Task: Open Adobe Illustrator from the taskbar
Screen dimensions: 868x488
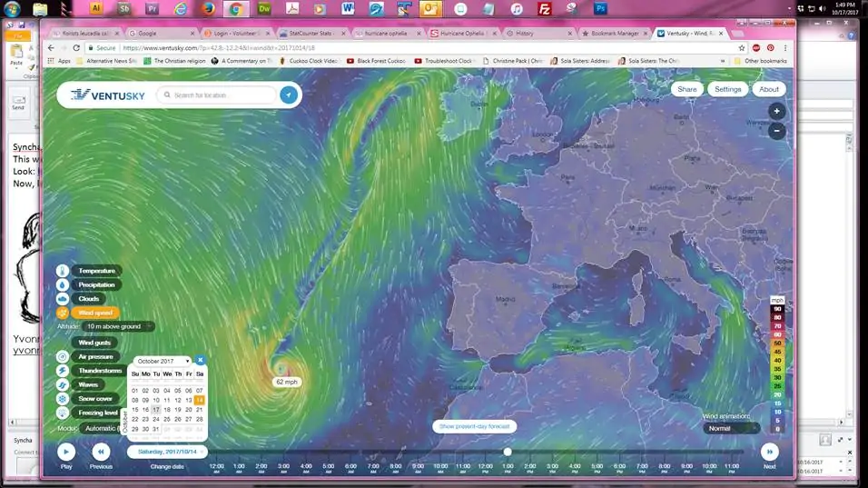Action: [x=96, y=8]
